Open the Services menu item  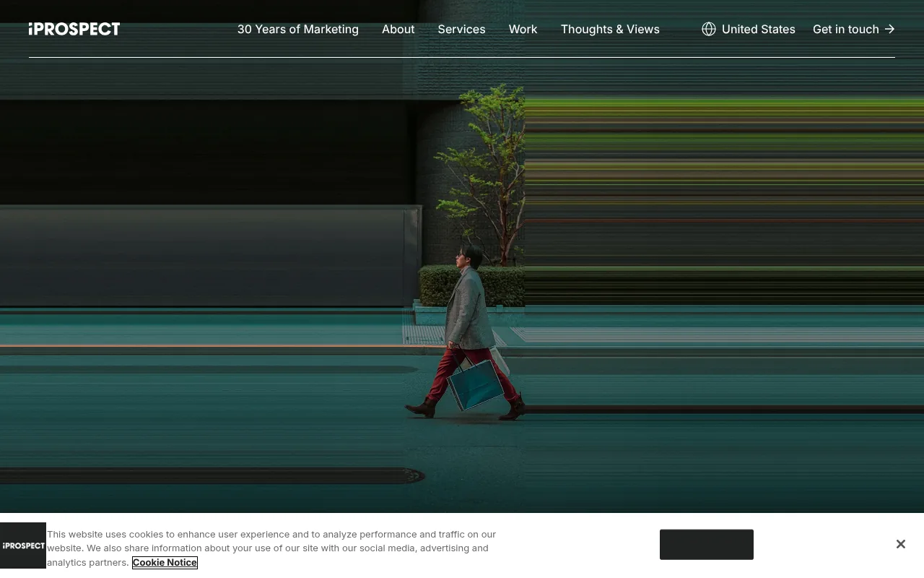point(461,29)
